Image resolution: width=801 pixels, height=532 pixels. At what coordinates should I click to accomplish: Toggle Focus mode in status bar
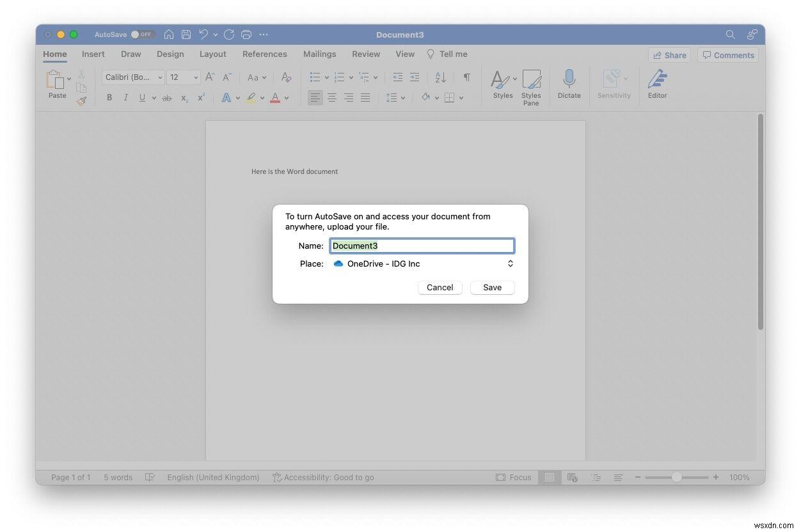[x=514, y=477]
